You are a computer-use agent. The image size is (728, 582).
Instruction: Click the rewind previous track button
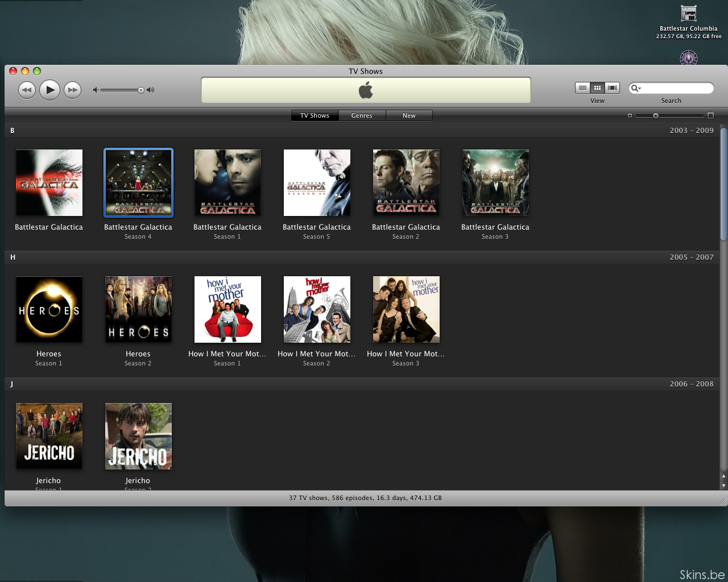(27, 90)
